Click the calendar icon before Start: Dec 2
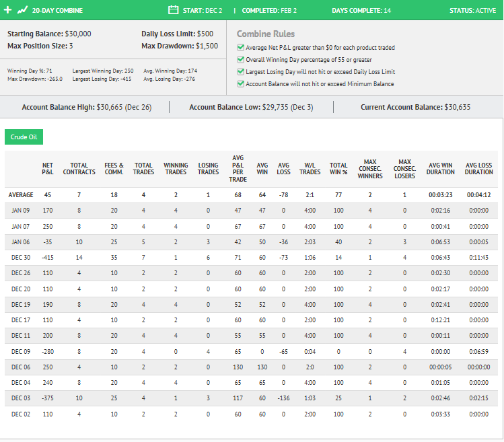 pos(173,10)
